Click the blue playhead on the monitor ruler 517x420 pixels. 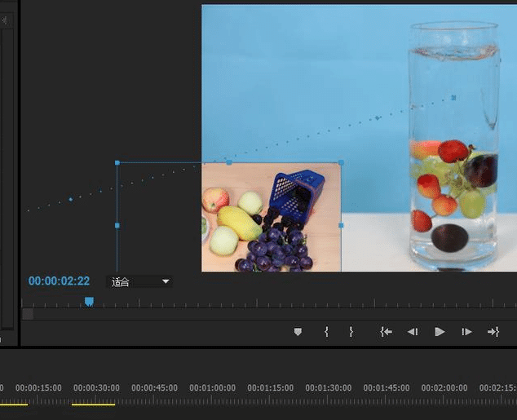(89, 301)
